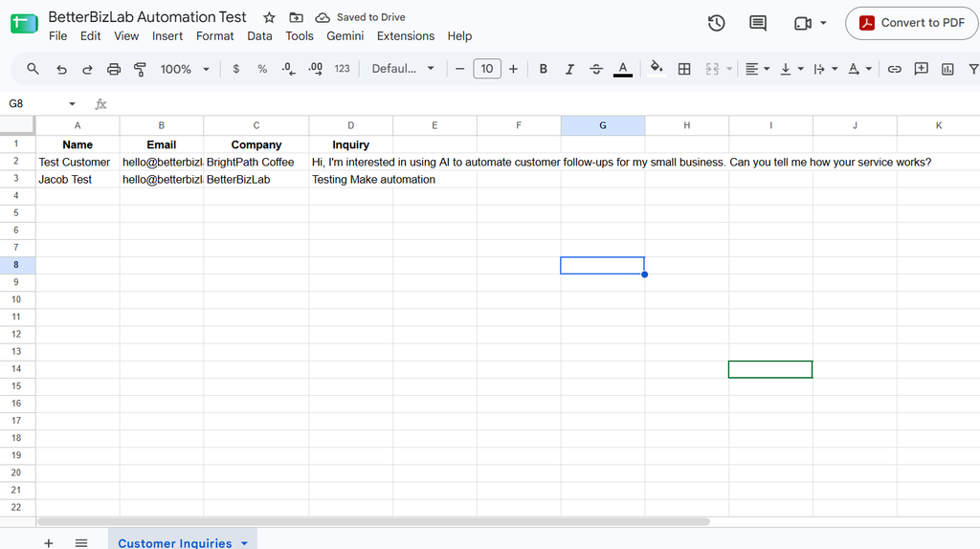Click the insert link icon
Image resolution: width=980 pixels, height=549 pixels.
(895, 69)
